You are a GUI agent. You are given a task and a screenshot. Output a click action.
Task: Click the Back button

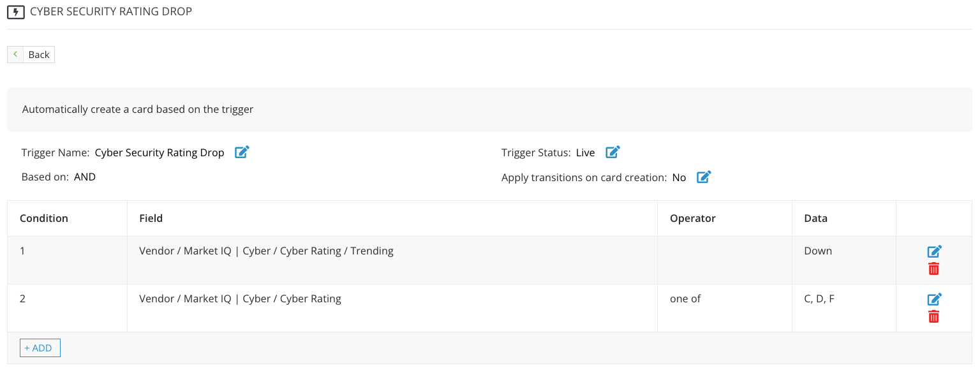38,54
